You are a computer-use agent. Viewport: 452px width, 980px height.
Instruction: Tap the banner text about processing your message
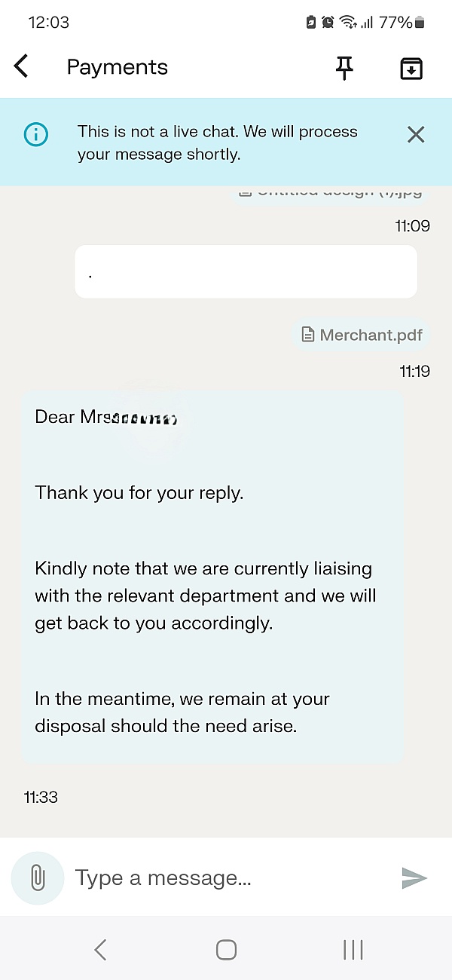coord(218,143)
